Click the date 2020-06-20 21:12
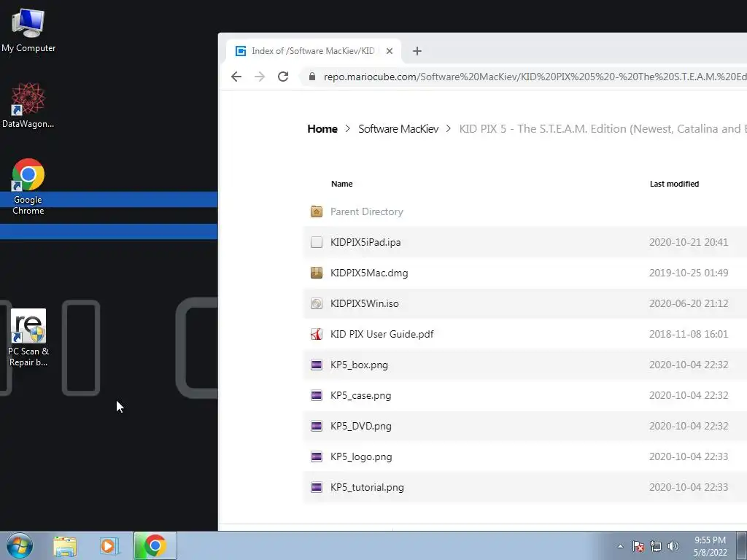Image resolution: width=747 pixels, height=560 pixels. 689,303
